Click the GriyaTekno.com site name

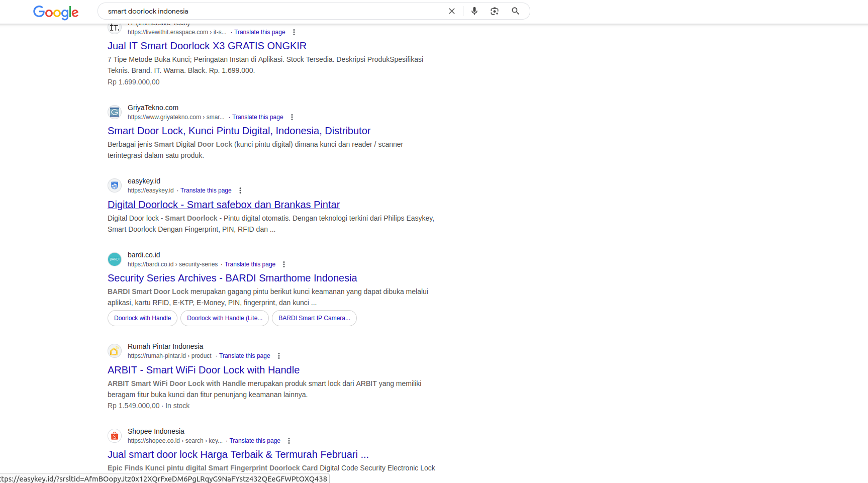pyautogui.click(x=153, y=108)
